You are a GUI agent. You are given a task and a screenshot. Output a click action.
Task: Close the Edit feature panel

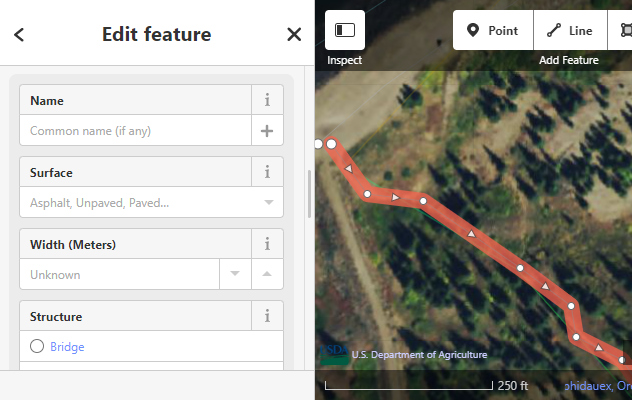(294, 35)
